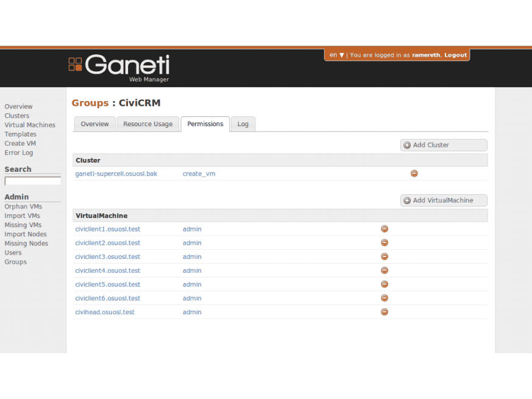Click the Groups breadcrumb in the heading
The image size is (532, 399).
coord(90,103)
